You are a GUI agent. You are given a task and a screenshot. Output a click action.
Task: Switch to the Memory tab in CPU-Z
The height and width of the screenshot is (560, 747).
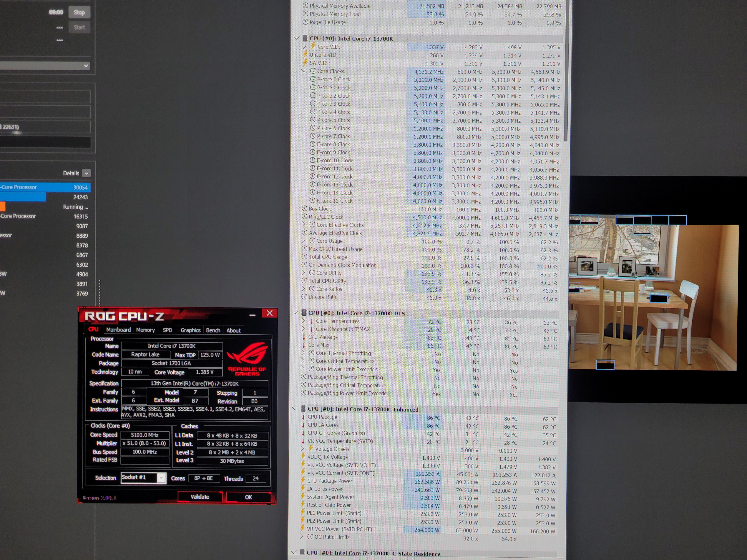coord(145,330)
